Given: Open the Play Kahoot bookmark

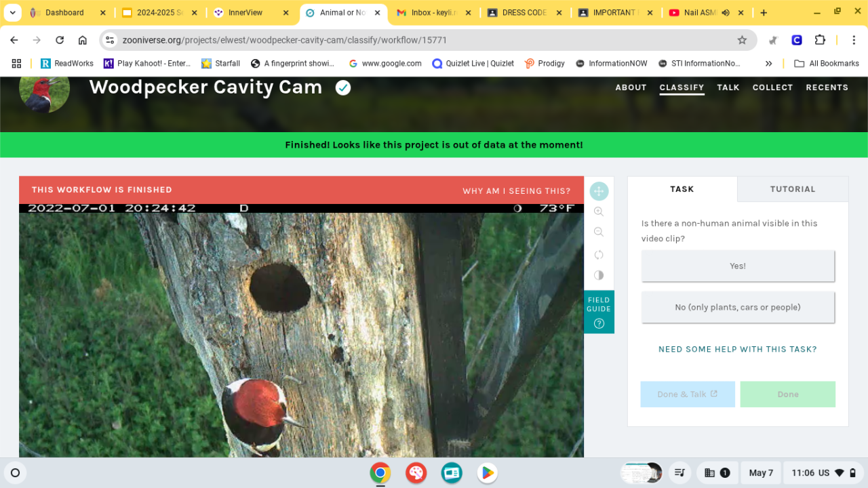Looking at the screenshot, I should (147, 63).
